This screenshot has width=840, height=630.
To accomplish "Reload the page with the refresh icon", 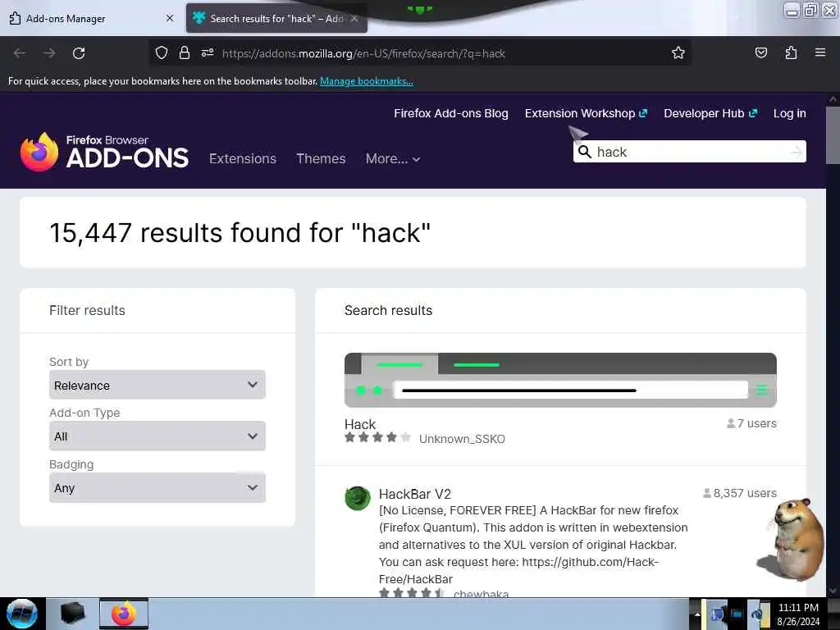I will 79,53.
